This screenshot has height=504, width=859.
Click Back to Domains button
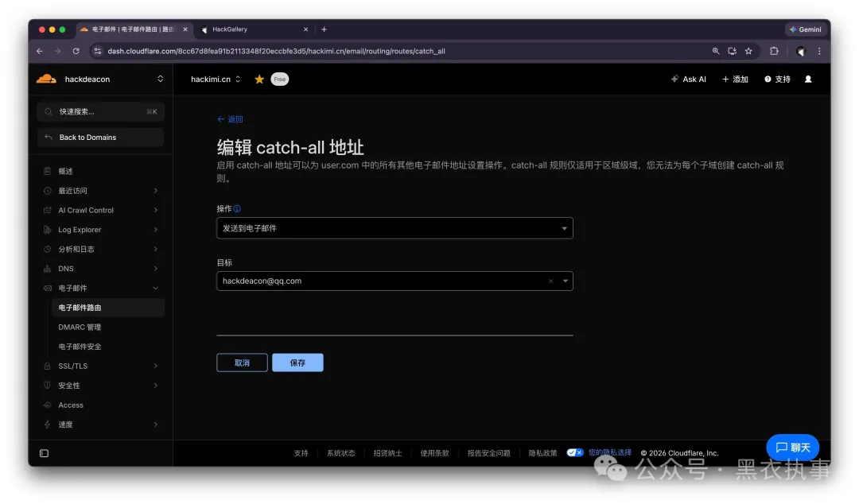[101, 138]
